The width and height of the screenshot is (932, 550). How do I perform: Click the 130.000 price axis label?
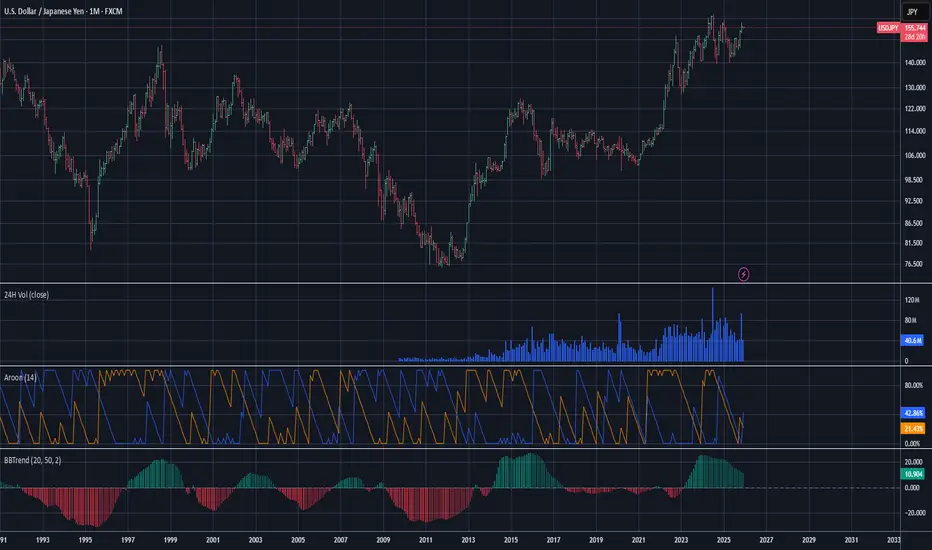tap(915, 87)
